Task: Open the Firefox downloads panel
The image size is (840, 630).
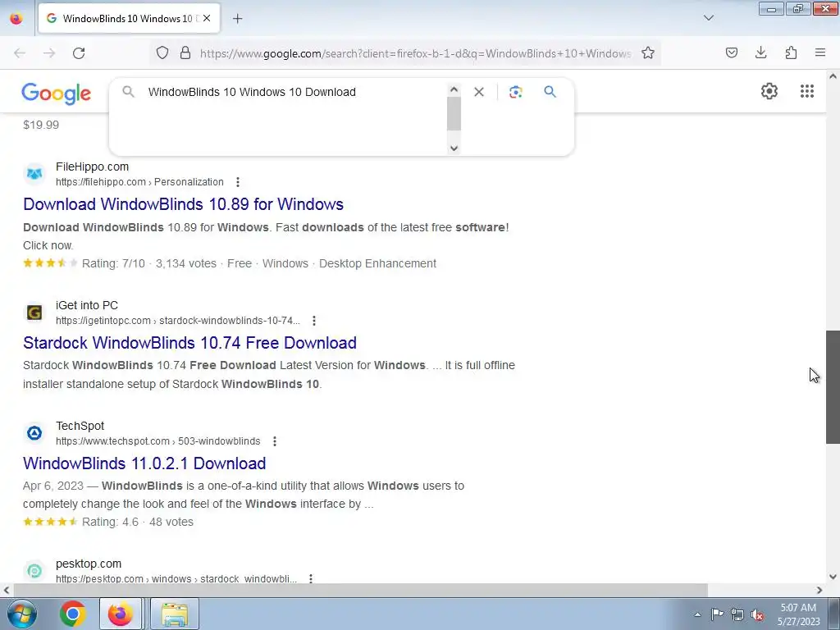Action: coord(760,52)
